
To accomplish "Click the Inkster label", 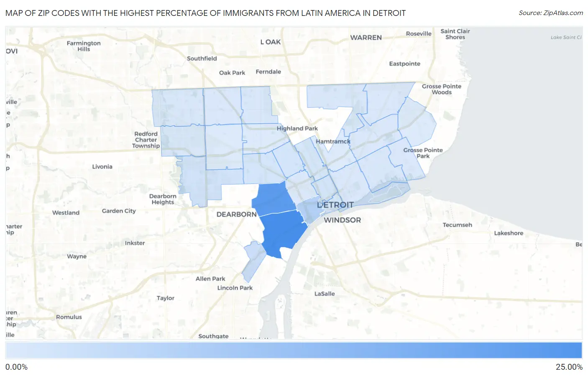I will 135,243.
